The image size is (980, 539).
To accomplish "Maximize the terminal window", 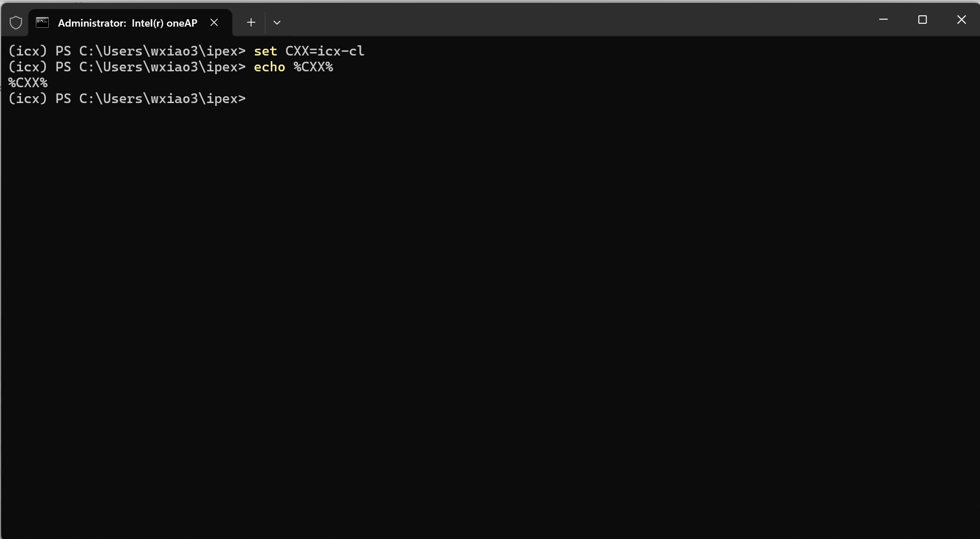I will (922, 20).
